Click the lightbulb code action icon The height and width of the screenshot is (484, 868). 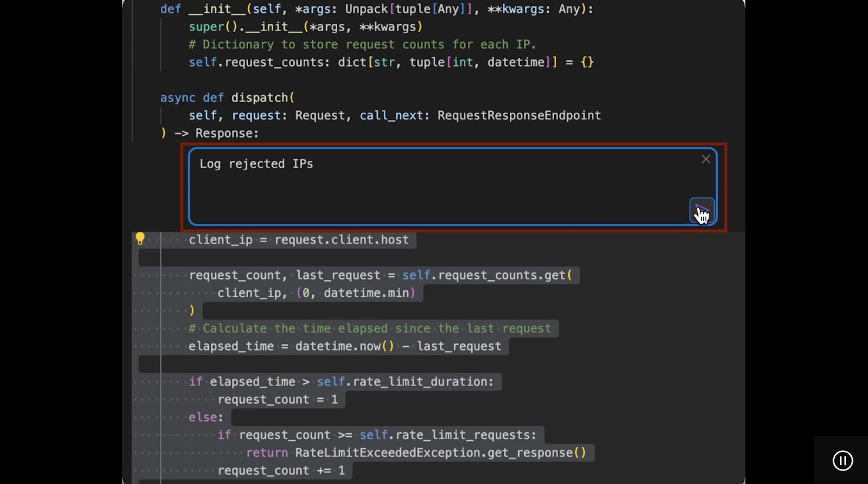tap(140, 238)
